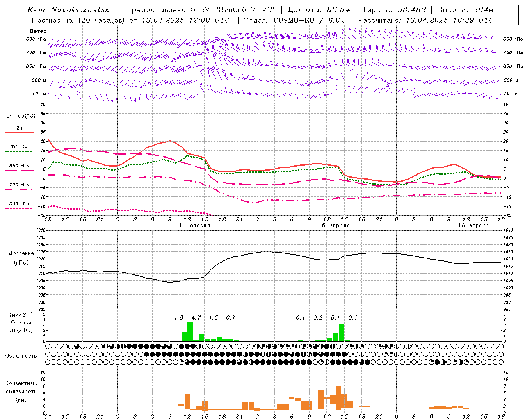Click the Облачность cloud cover label
Viewport: 525px width, 420px height.
(x=21, y=356)
